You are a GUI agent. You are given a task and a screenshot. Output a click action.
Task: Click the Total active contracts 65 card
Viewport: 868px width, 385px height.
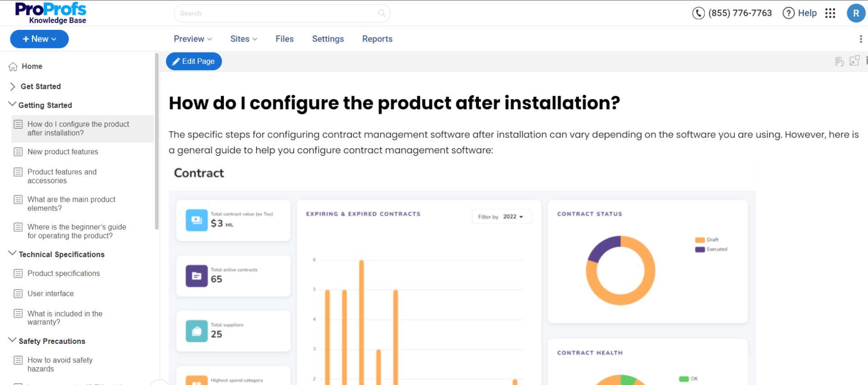coord(233,276)
